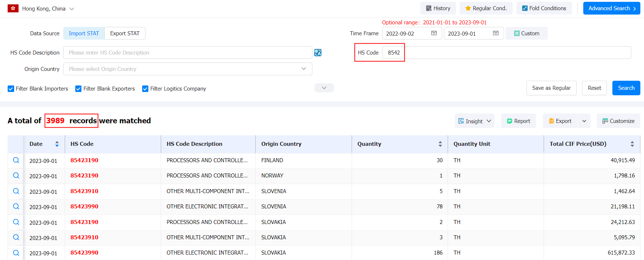644x260 pixels.
Task: Focus the HS Code Description input field
Action: pos(188,53)
